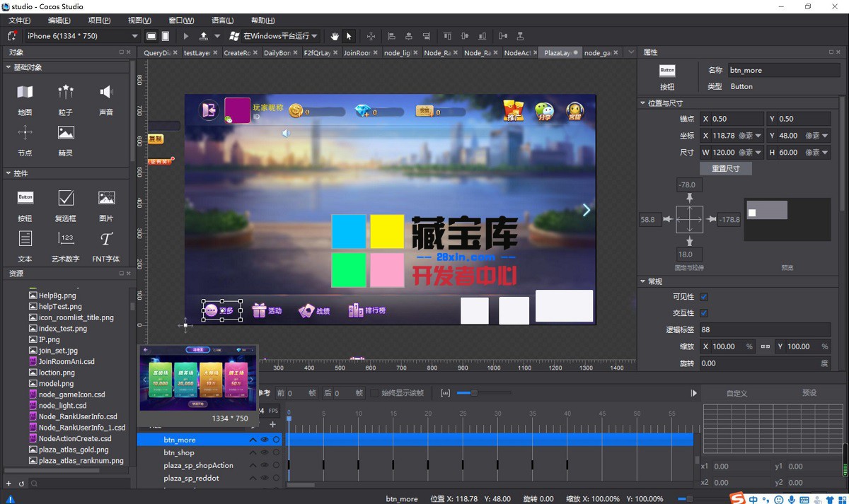Image resolution: width=849 pixels, height=504 pixels.
Task: Add a new item with the + icon in resources
Action: (x=9, y=484)
